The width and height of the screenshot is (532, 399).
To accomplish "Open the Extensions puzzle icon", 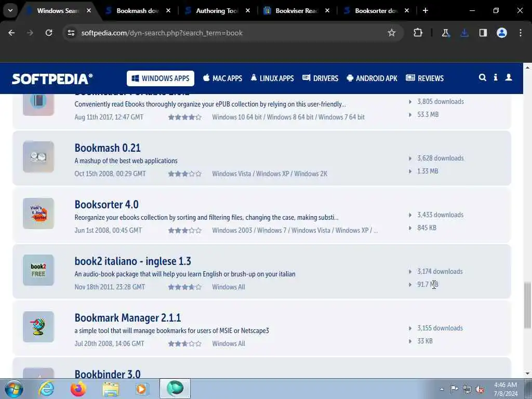I will point(418,33).
